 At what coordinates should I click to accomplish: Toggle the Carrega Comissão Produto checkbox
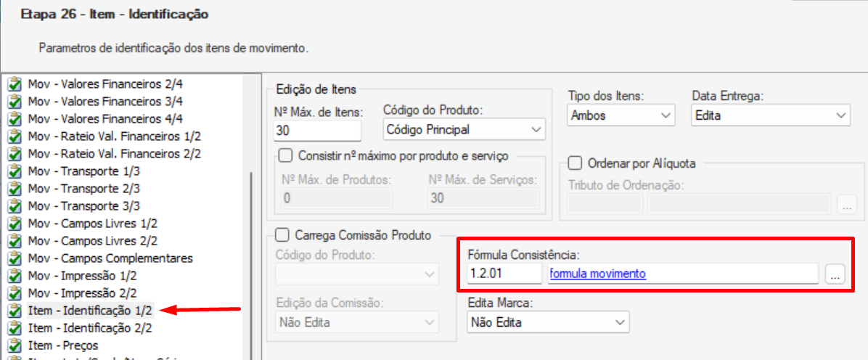(282, 235)
